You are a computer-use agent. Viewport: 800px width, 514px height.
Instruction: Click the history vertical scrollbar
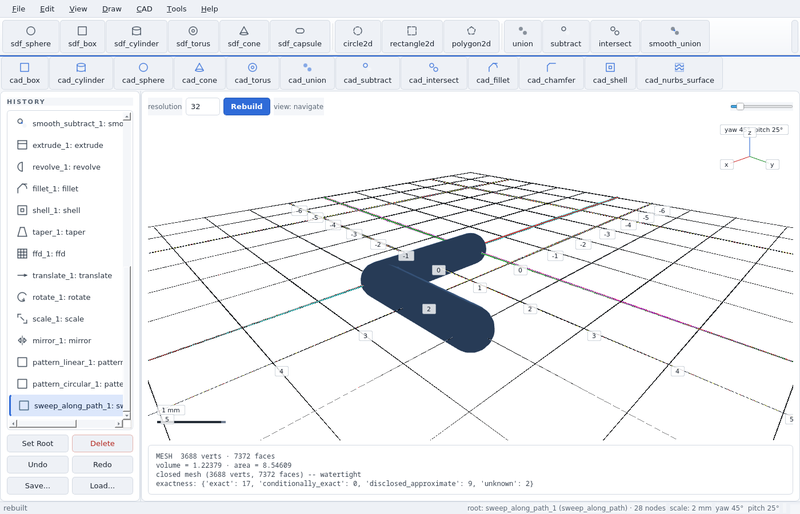click(x=127, y=265)
